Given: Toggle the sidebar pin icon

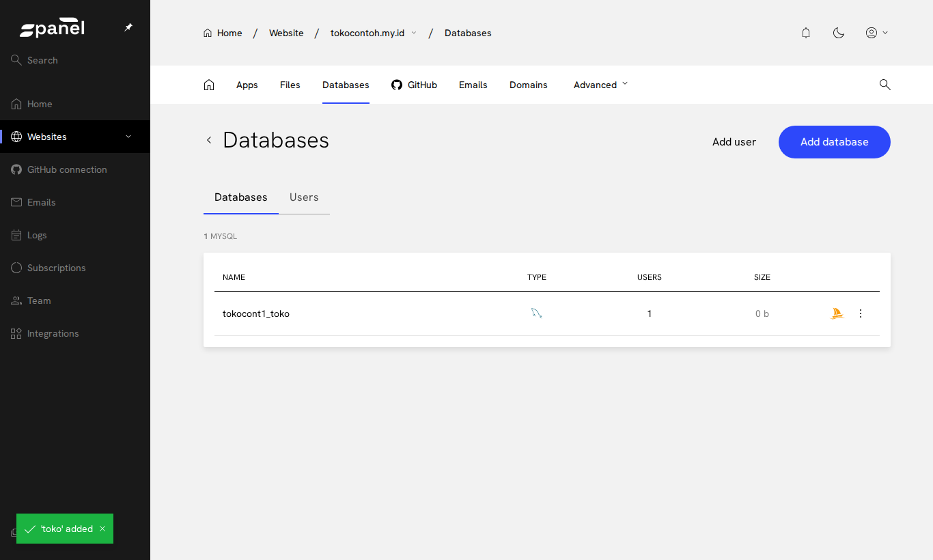Looking at the screenshot, I should [x=128, y=27].
